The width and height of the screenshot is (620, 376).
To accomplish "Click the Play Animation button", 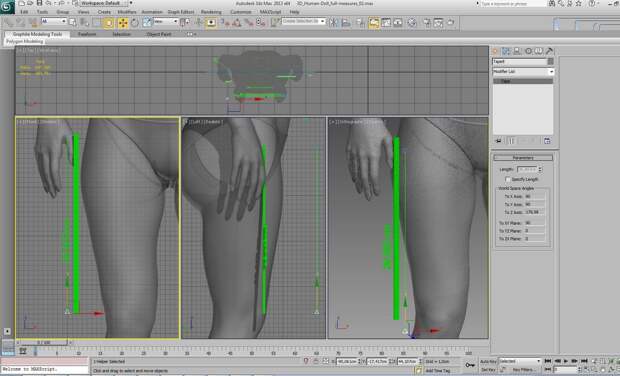I will (566, 361).
